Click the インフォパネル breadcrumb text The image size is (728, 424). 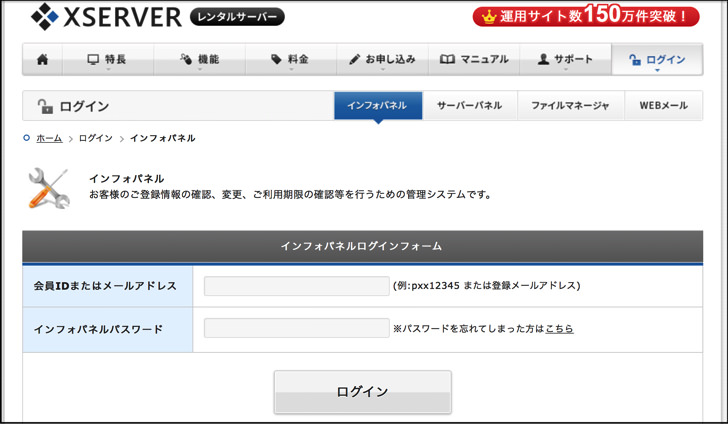pos(162,138)
